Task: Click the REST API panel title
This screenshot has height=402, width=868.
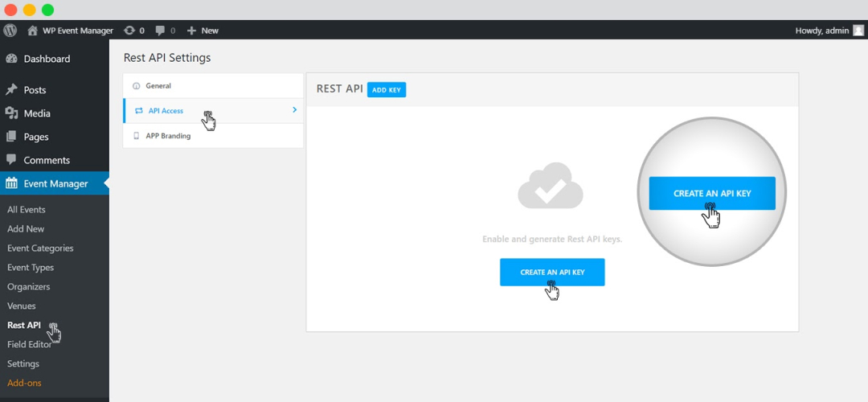Action: point(339,89)
